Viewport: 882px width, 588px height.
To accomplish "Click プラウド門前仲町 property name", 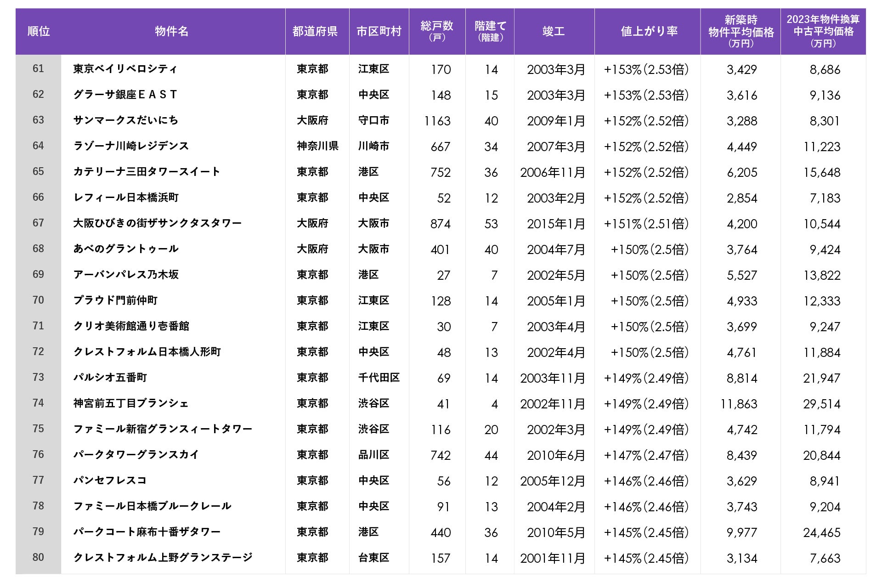I will 115,300.
